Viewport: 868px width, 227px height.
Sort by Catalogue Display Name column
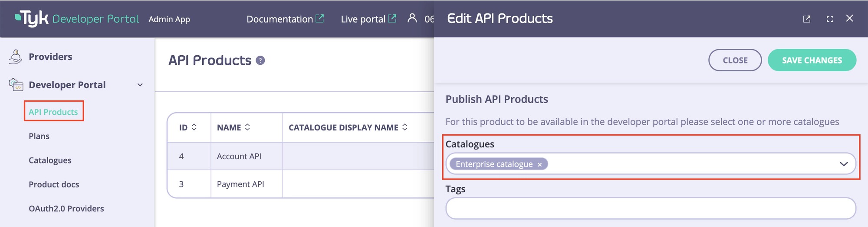point(404,127)
